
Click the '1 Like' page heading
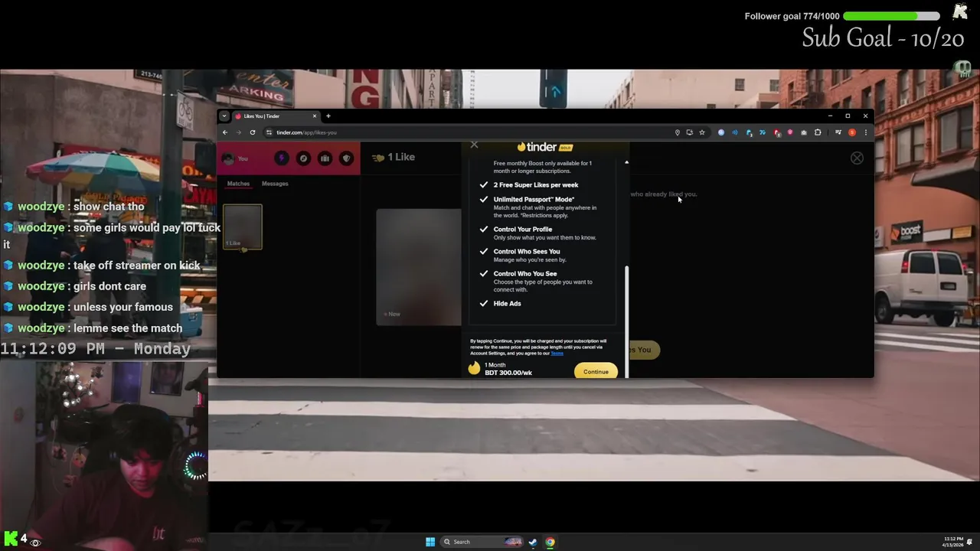401,157
